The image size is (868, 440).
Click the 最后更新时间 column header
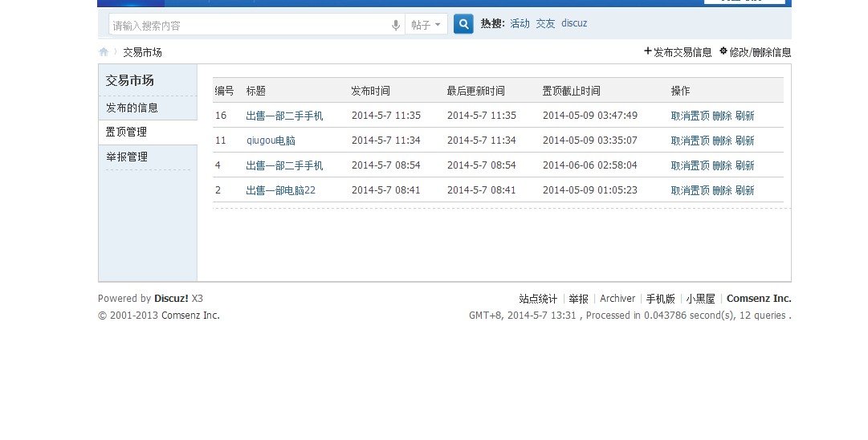[475, 91]
